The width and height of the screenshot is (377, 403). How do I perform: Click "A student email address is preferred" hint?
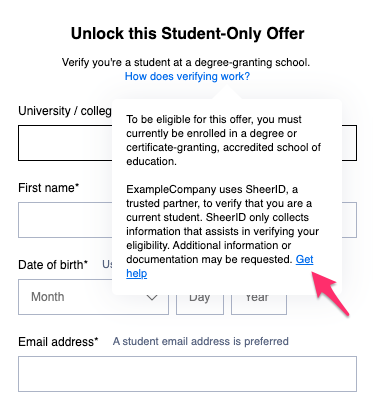[x=201, y=341]
